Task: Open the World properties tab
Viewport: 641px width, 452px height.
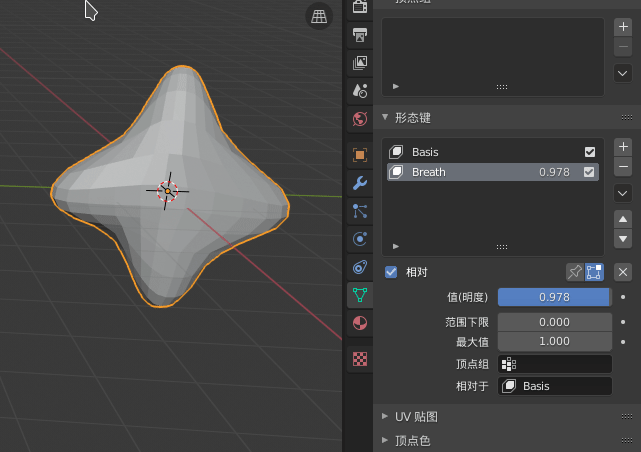Action: (x=360, y=119)
